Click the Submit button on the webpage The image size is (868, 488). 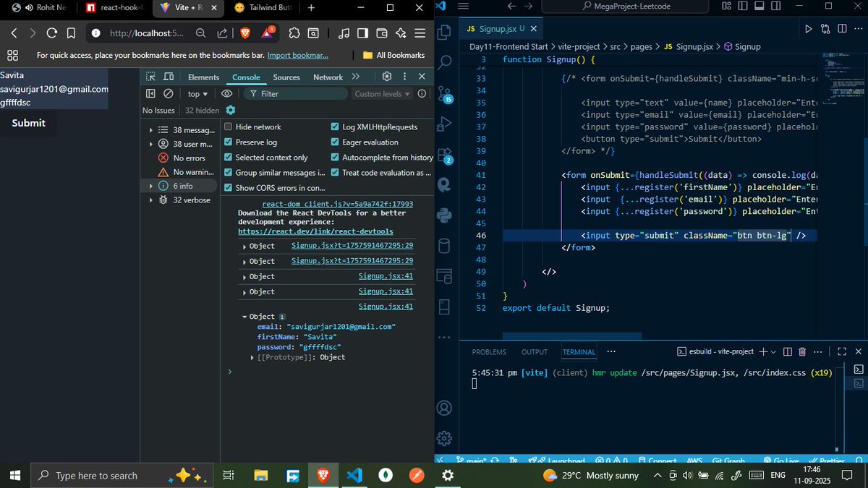click(28, 123)
